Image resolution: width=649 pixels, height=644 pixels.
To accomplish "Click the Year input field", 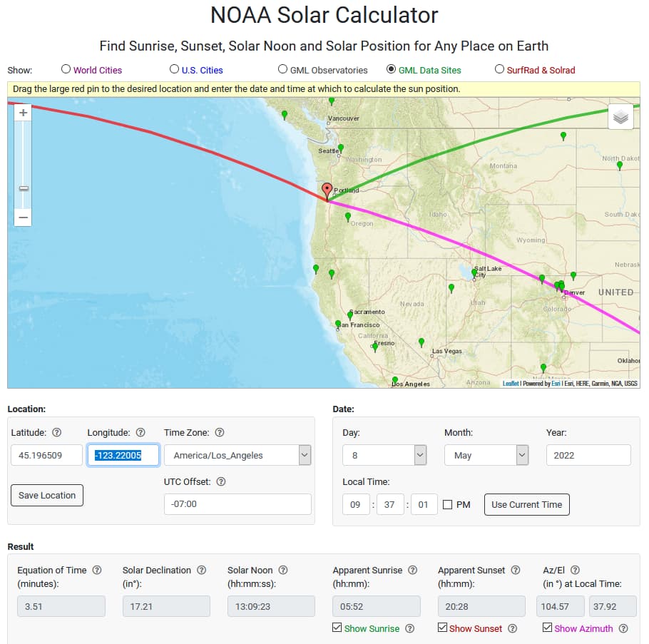I will [x=588, y=455].
